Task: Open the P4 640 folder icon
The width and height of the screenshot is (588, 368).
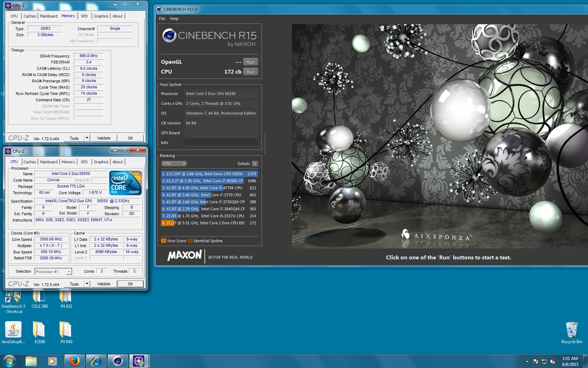Action: pos(66,332)
